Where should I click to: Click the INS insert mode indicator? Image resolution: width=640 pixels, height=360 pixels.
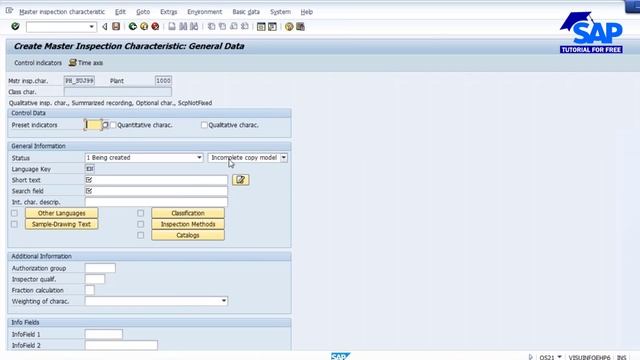click(622, 357)
